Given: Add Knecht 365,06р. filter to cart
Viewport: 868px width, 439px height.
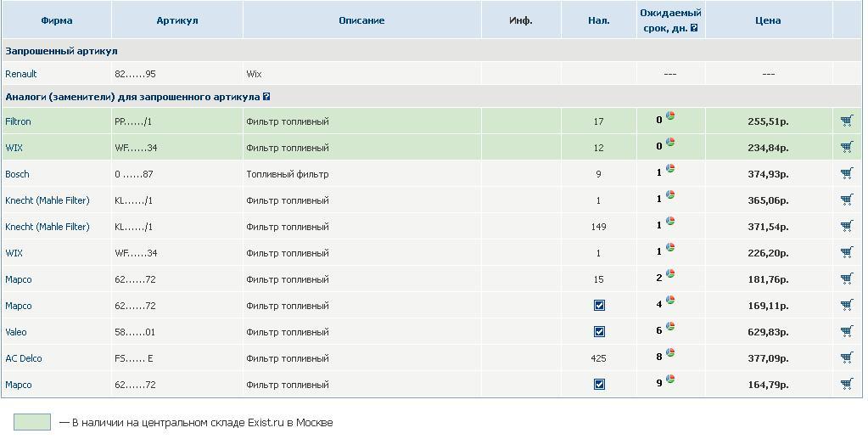Looking at the screenshot, I should click(847, 200).
